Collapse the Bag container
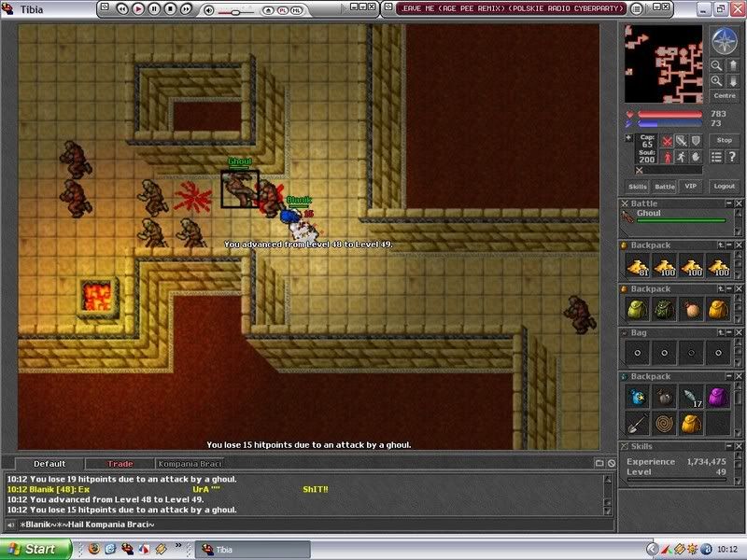This screenshot has height=560, width=747. 729,333
